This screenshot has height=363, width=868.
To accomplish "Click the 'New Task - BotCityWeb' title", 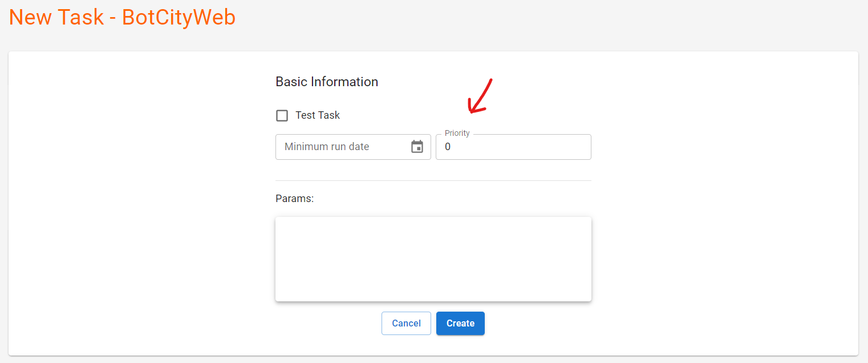I will pyautogui.click(x=122, y=17).
